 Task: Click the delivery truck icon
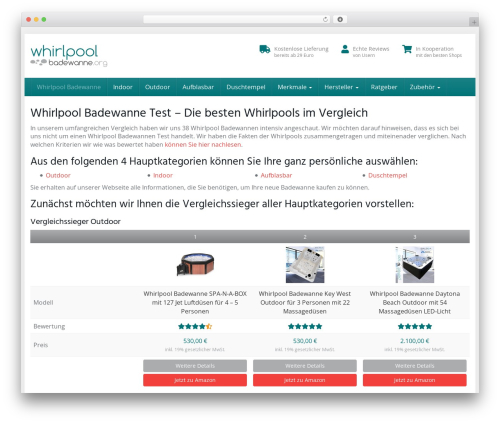265,49
